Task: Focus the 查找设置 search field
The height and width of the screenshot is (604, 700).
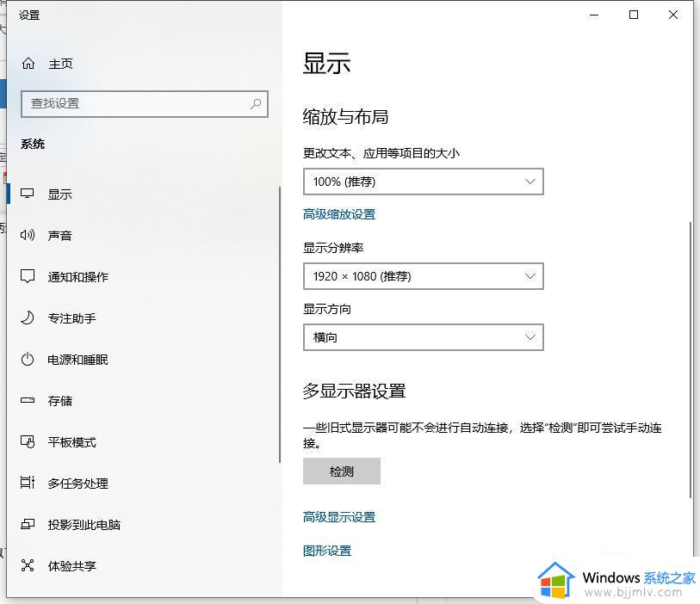Action: click(x=144, y=104)
